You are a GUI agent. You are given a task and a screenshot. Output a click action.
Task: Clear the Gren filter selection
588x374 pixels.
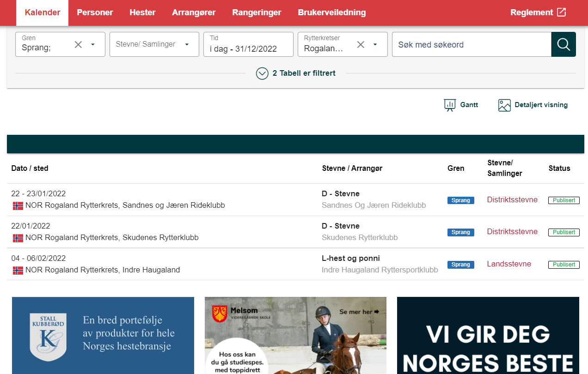[x=79, y=44]
